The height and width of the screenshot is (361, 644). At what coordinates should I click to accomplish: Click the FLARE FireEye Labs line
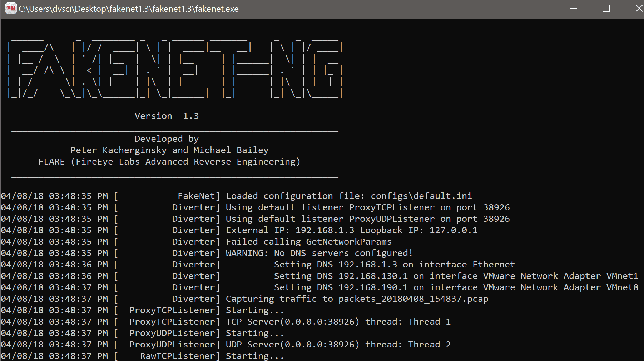pos(169,162)
